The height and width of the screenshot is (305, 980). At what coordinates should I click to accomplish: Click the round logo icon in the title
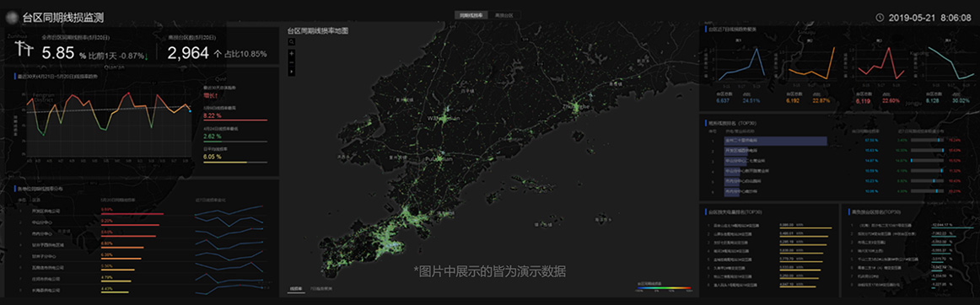click(11, 17)
